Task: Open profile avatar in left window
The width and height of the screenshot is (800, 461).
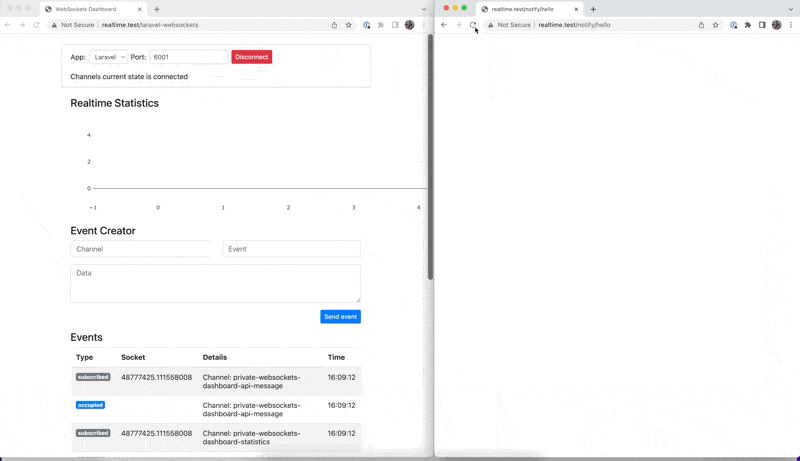Action: (x=409, y=25)
